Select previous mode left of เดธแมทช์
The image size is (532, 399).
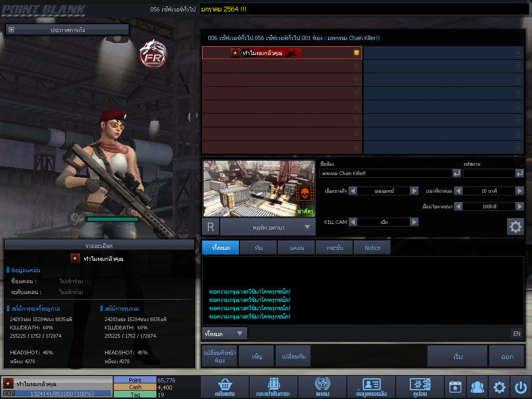pyautogui.click(x=353, y=191)
